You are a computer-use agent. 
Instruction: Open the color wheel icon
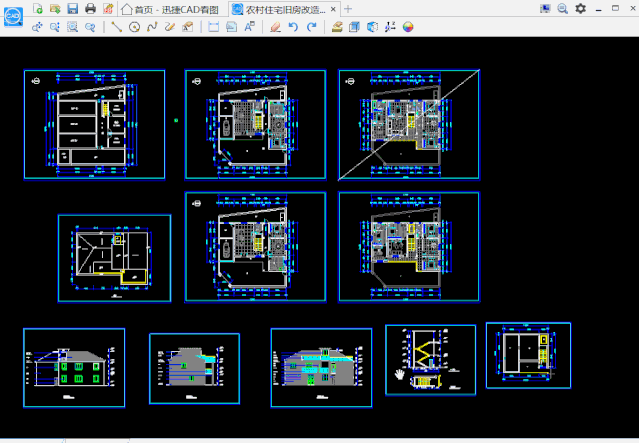pyautogui.click(x=408, y=27)
